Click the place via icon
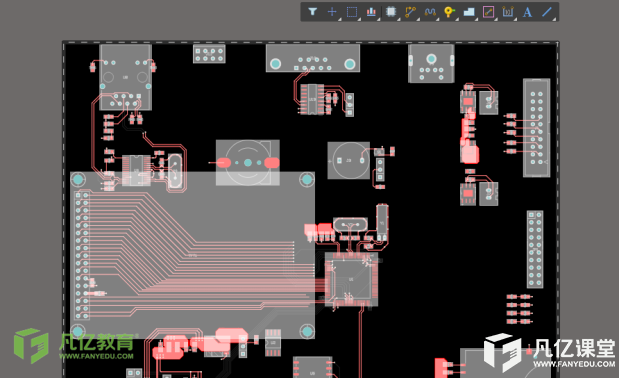 [449, 12]
